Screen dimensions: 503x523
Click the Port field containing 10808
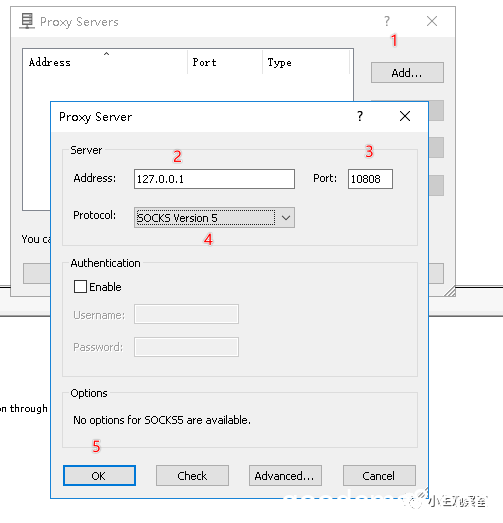370,179
